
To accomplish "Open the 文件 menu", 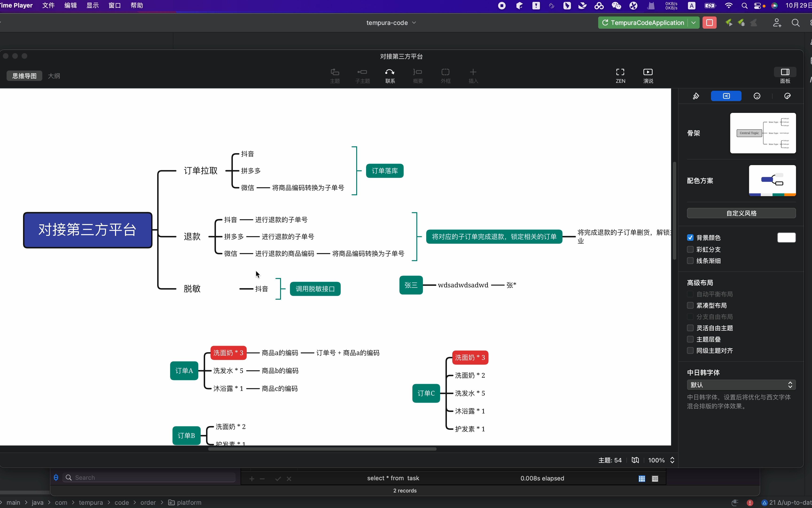I will (48, 5).
